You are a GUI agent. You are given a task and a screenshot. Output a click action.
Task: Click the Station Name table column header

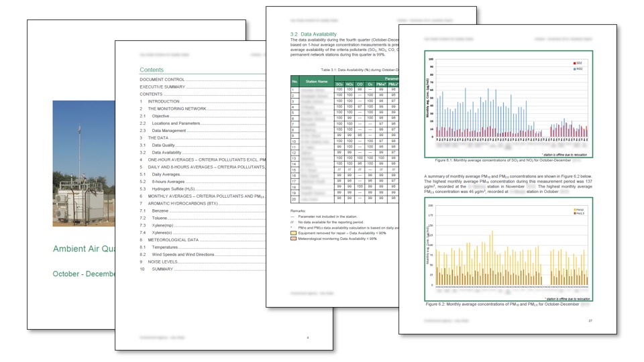[316, 80]
